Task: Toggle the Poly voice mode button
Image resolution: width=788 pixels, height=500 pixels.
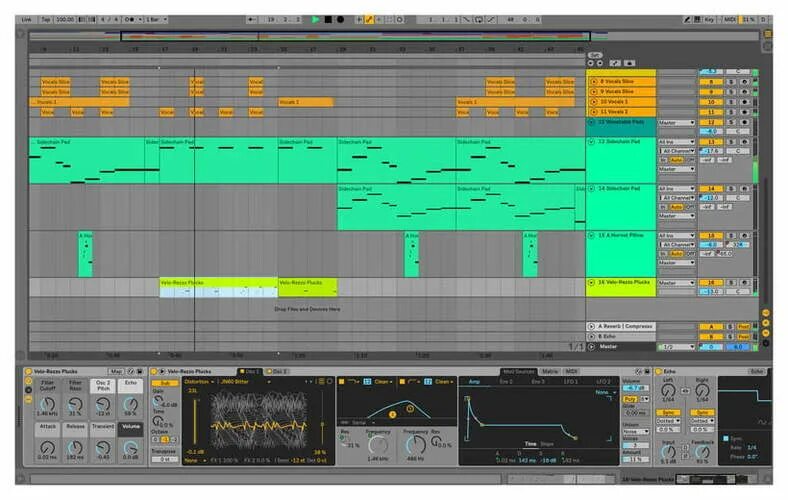Action: click(630, 399)
